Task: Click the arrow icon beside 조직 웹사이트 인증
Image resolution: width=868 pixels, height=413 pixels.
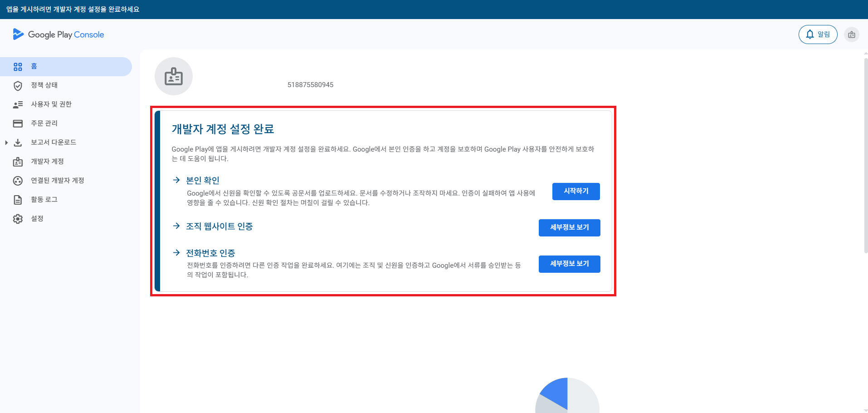Action: tap(176, 226)
